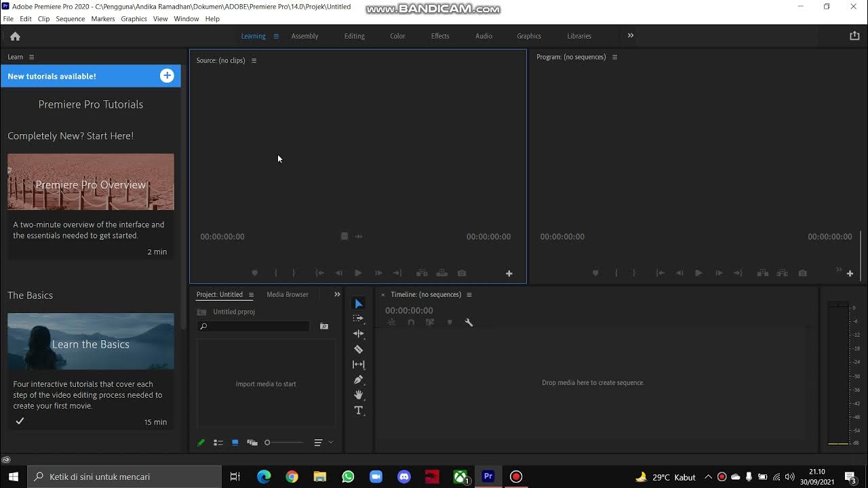
Task: Click the Project panel search field
Action: coord(254,326)
